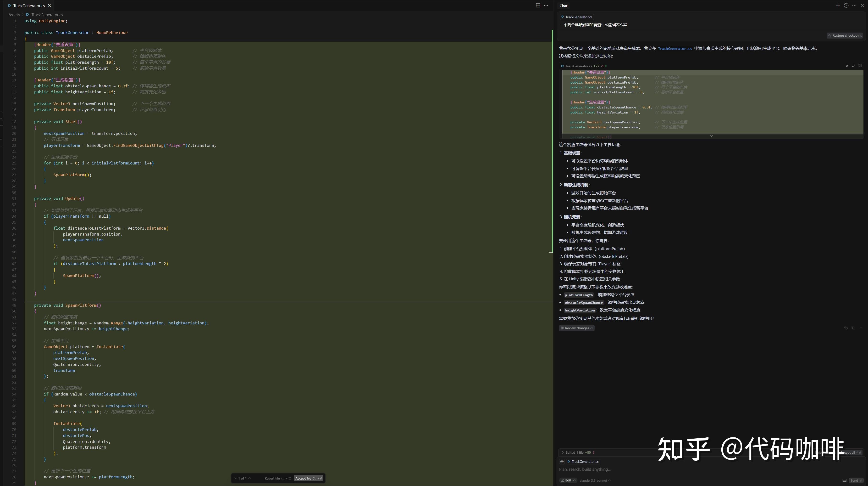Copy response icon below chat message
The width and height of the screenshot is (868, 486).
pos(853,328)
